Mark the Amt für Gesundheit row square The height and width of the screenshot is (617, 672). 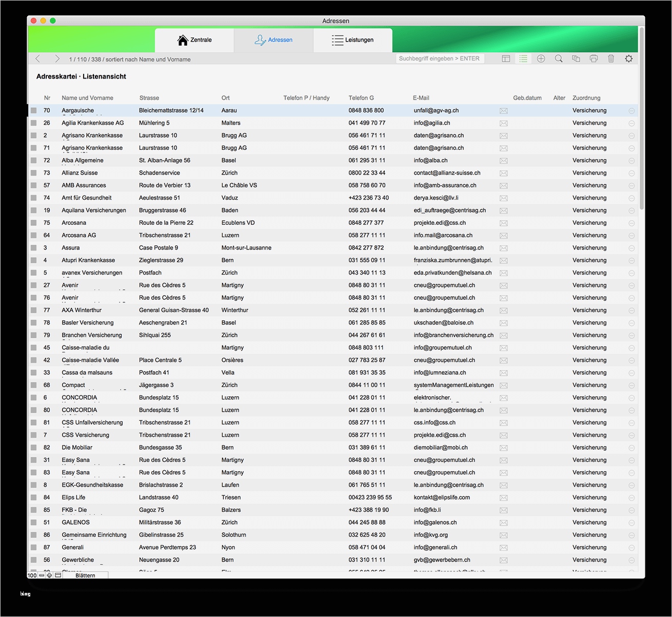(33, 198)
